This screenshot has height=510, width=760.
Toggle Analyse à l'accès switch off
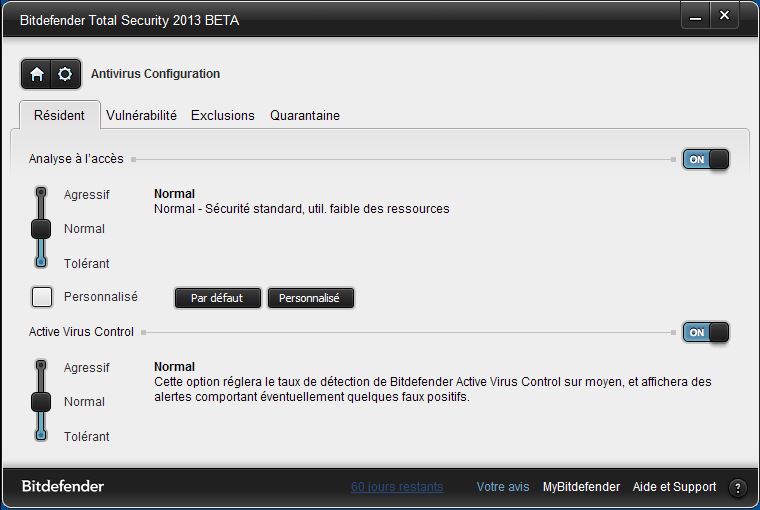(x=705, y=159)
